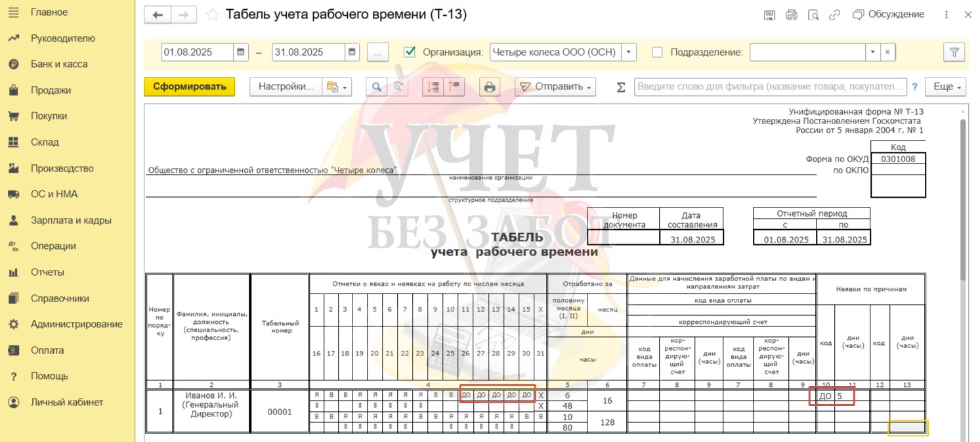980x442 pixels.
Task: Open the Личный кабинет section
Action: coord(66,402)
